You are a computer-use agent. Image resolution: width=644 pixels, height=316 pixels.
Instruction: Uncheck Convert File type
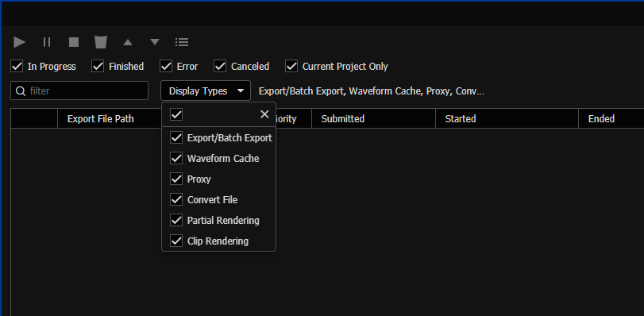(176, 200)
